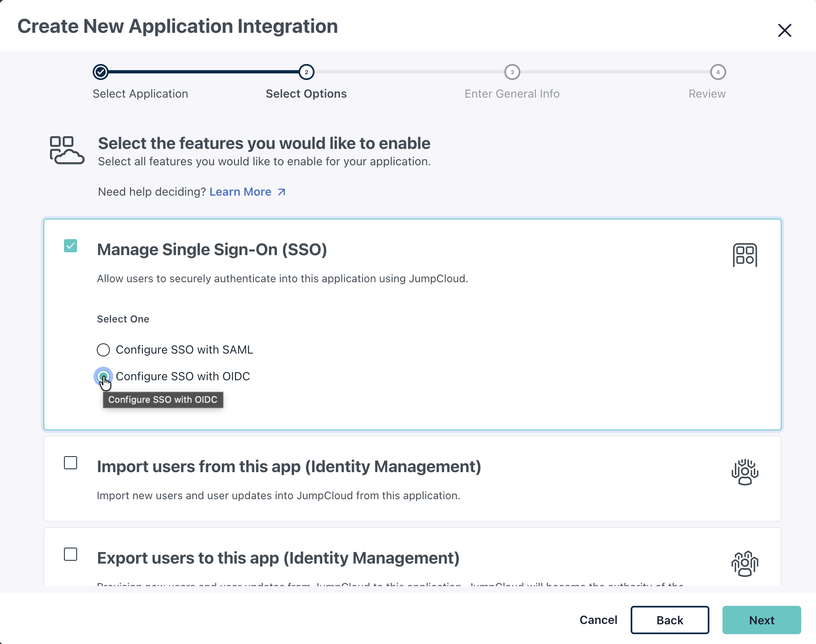Viewport: 816px width, 644px height.
Task: Select Configure SSO with SAML
Action: 103,350
